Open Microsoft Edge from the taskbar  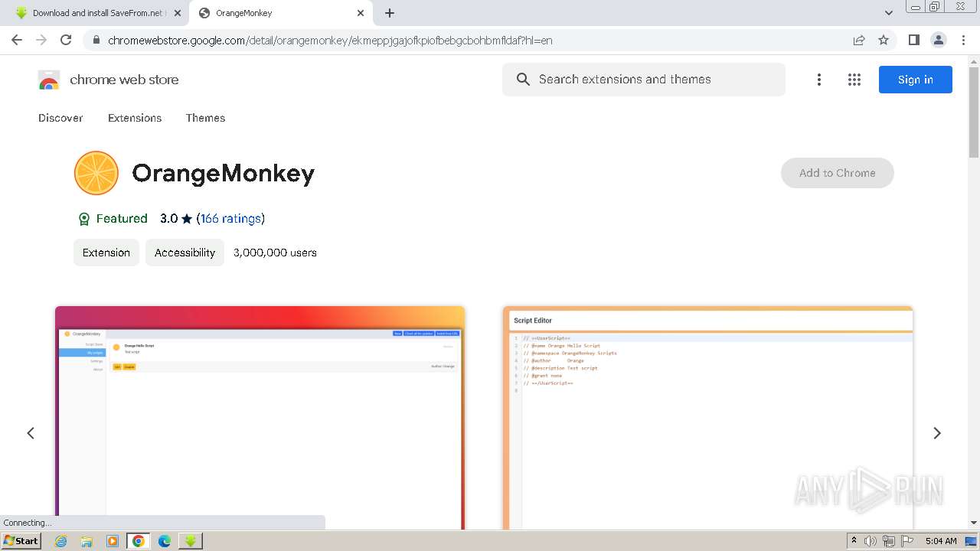point(165,540)
